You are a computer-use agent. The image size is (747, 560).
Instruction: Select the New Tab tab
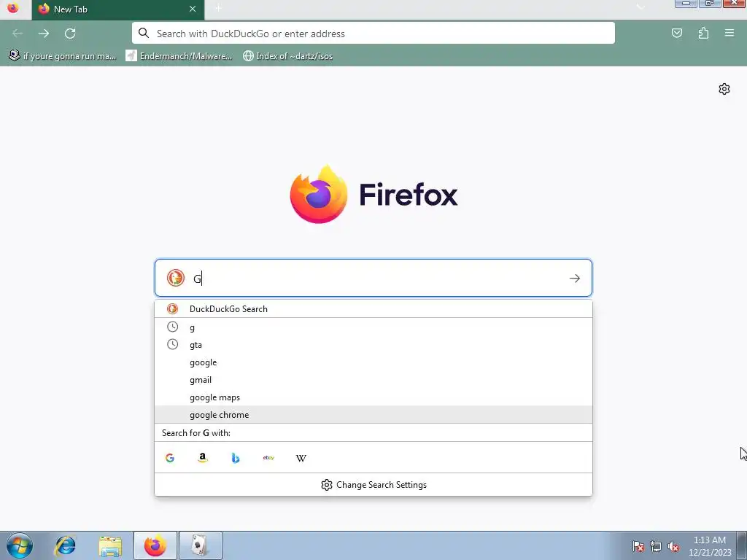pyautogui.click(x=118, y=9)
